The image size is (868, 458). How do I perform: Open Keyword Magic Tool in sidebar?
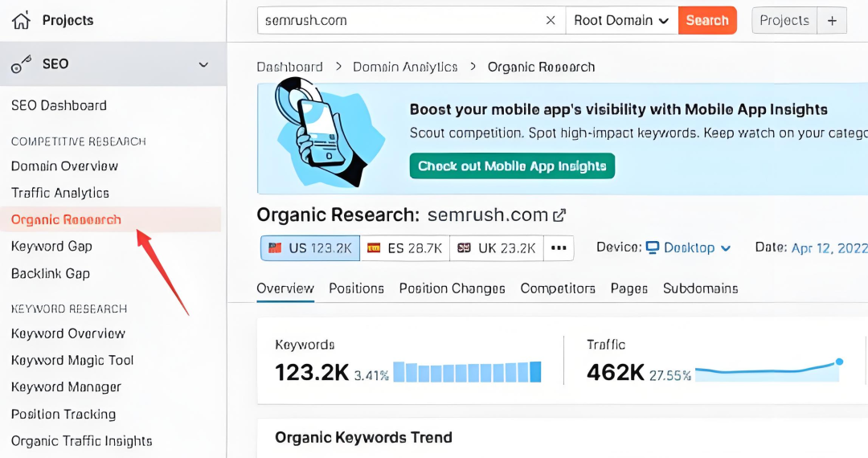[72, 361]
